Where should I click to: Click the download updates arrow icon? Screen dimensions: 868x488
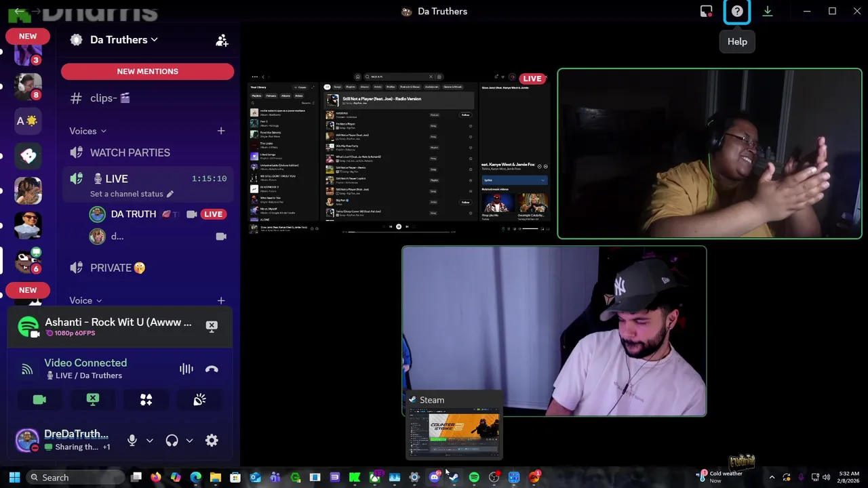pos(768,11)
